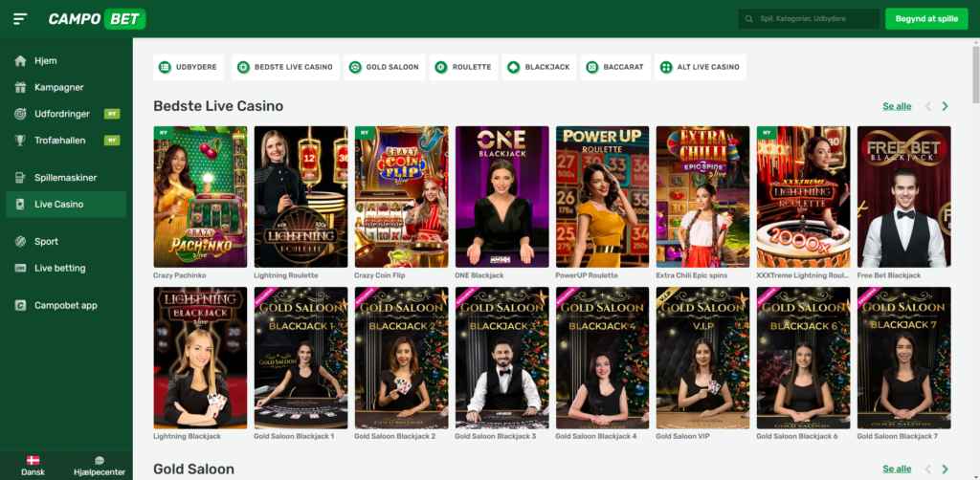This screenshot has height=480, width=980.
Task: Click the Hjem house icon
Action: pyautogui.click(x=21, y=60)
